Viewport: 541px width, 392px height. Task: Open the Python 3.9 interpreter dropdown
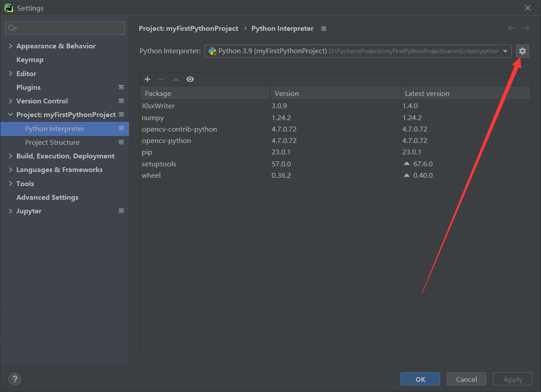point(505,51)
